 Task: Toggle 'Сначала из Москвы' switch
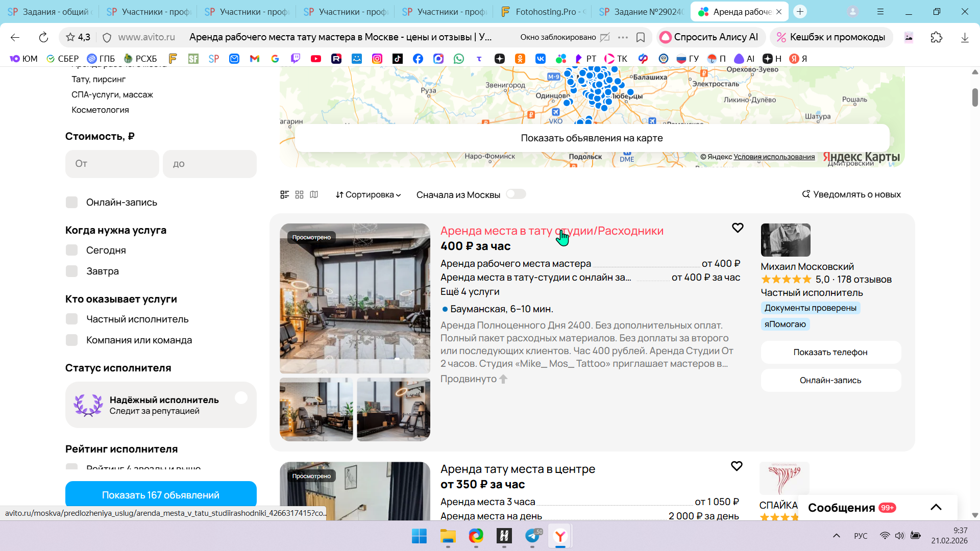click(x=516, y=194)
